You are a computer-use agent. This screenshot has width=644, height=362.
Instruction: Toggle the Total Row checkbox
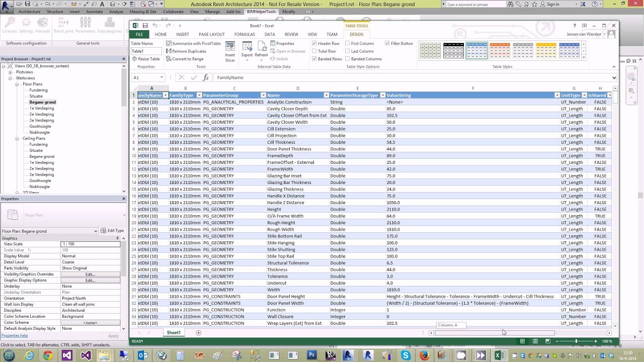[314, 51]
